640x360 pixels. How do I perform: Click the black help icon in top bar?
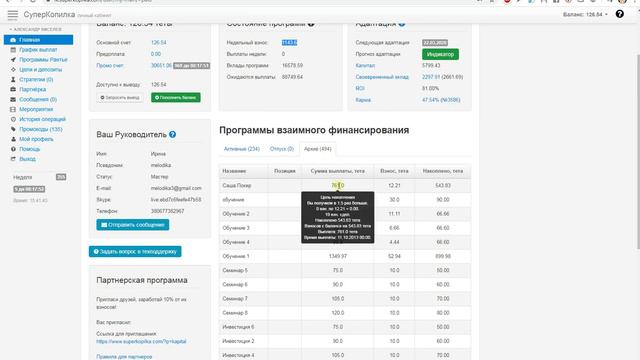coord(619,14)
